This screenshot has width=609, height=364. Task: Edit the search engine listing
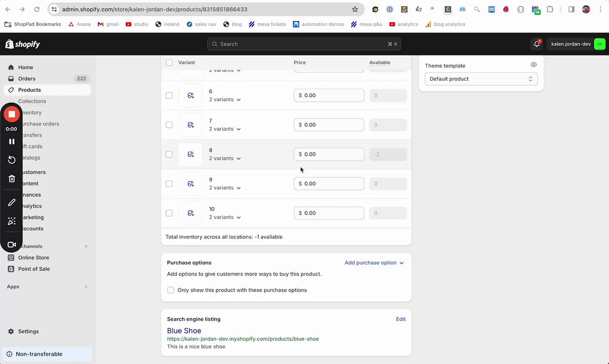401,319
